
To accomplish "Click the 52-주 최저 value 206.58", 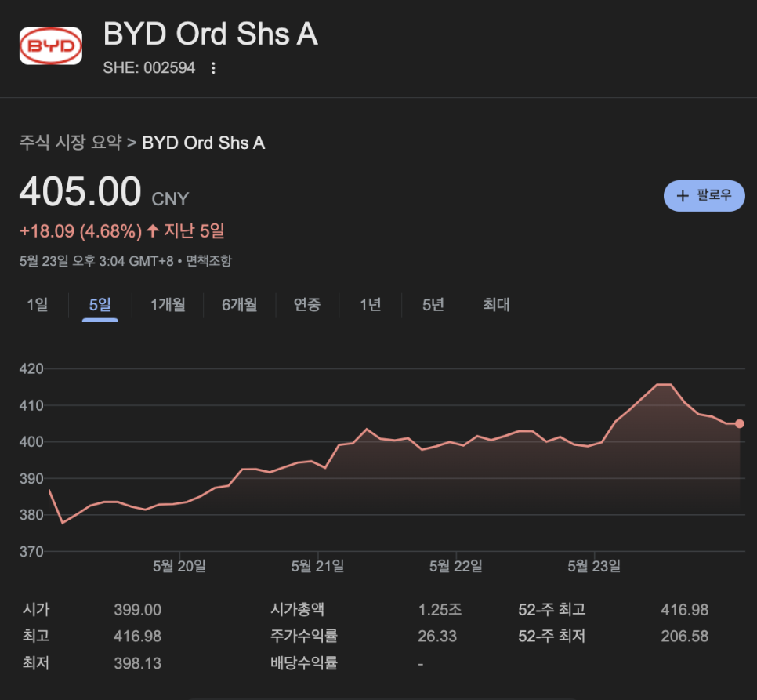I will point(685,637).
